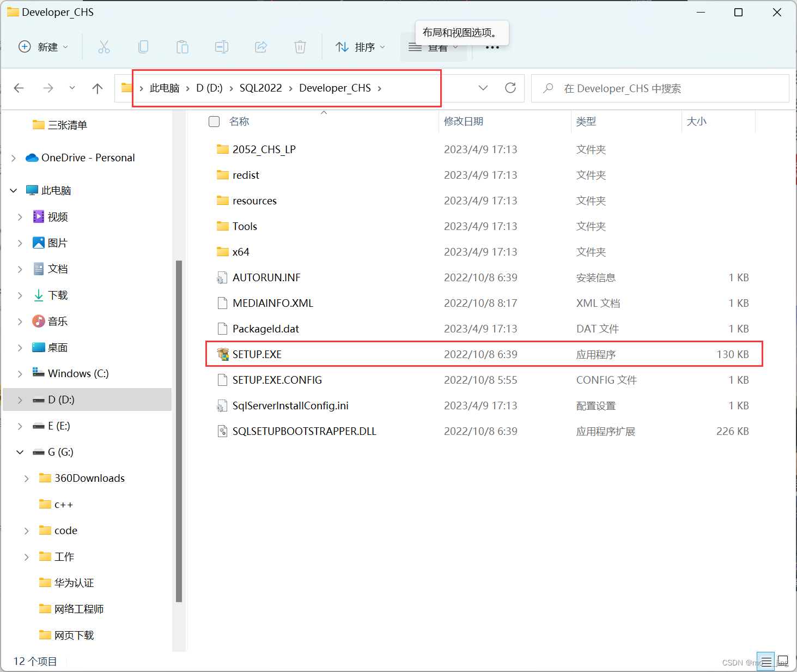Expand the Documents node in sidebar
Screen dimensions: 797x672
click(20, 269)
